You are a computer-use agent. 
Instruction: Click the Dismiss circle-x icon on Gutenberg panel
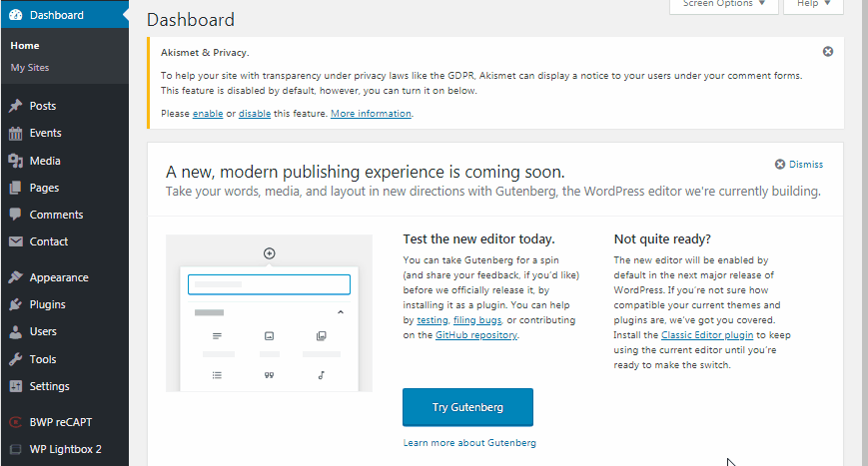pos(780,165)
